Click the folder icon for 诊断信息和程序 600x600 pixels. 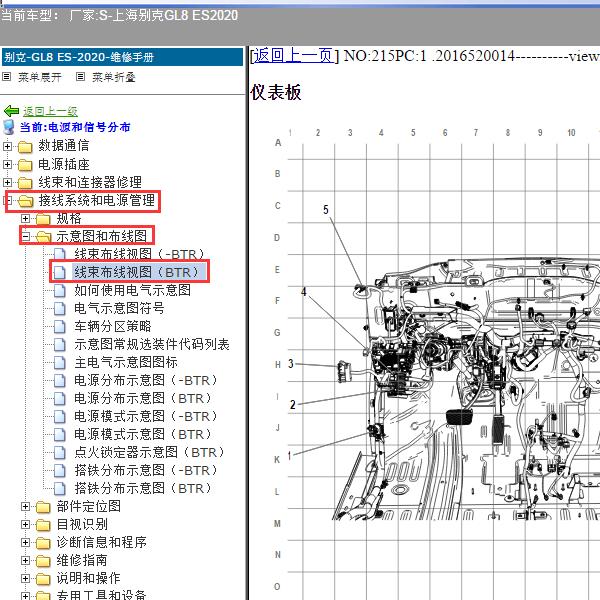43,543
